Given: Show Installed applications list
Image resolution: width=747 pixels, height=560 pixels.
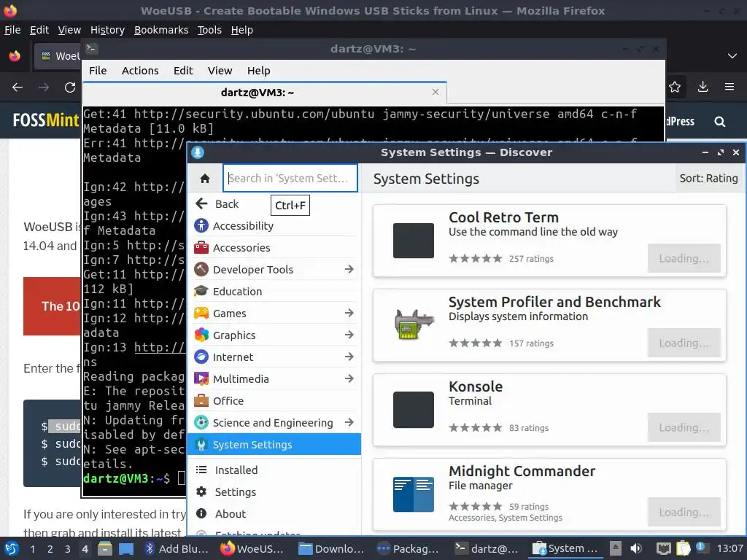Looking at the screenshot, I should click(274, 470).
